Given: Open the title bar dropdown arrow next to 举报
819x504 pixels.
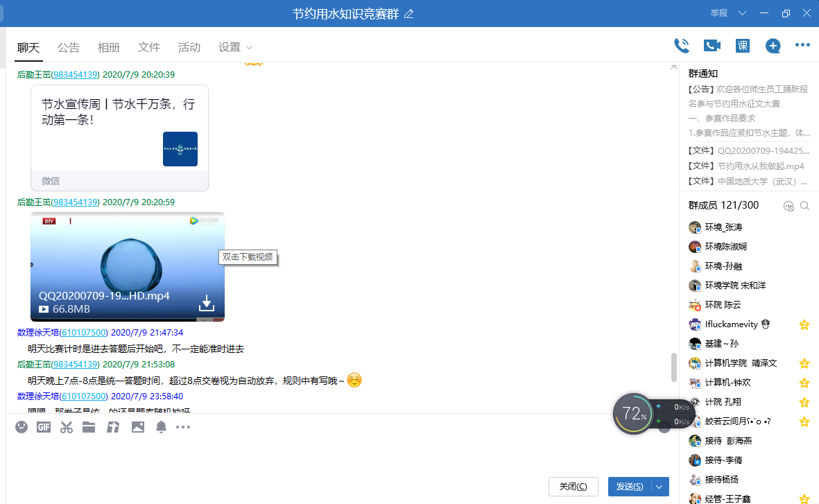Looking at the screenshot, I should click(742, 13).
